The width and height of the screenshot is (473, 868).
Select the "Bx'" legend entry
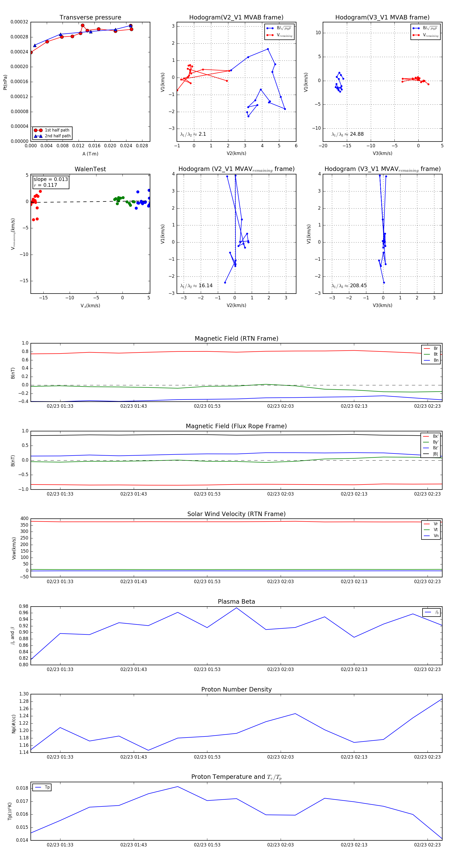tap(431, 436)
